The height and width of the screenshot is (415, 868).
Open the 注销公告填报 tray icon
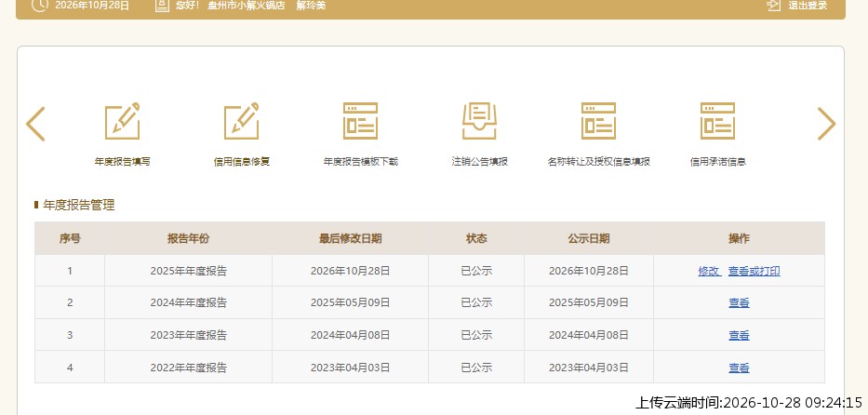tap(479, 121)
